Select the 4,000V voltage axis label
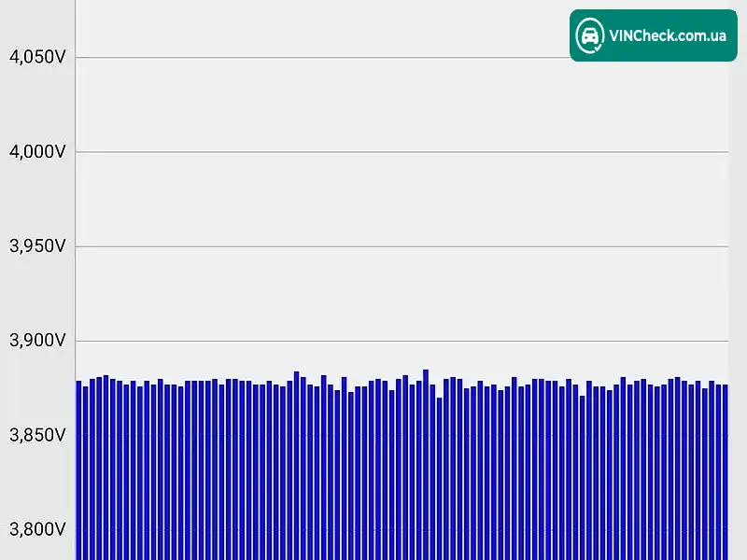 click(37, 152)
